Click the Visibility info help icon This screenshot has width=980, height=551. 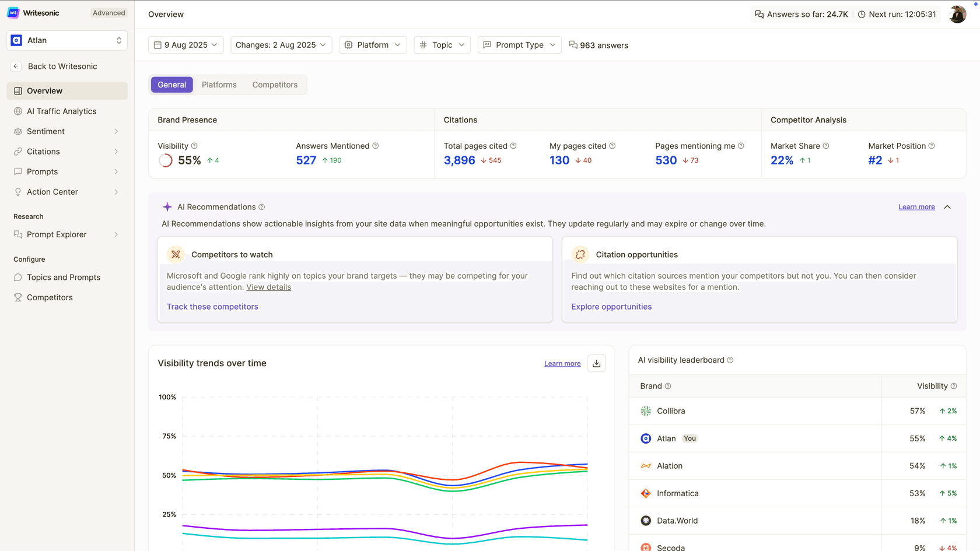(x=194, y=146)
